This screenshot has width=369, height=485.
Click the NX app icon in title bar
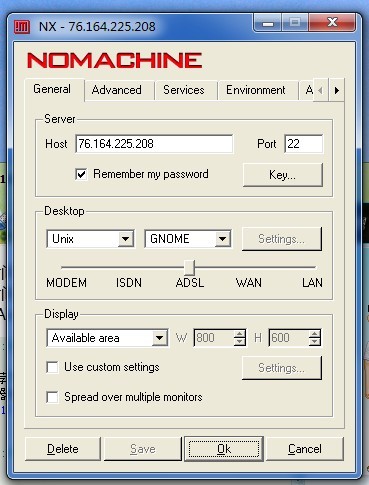(x=22, y=27)
